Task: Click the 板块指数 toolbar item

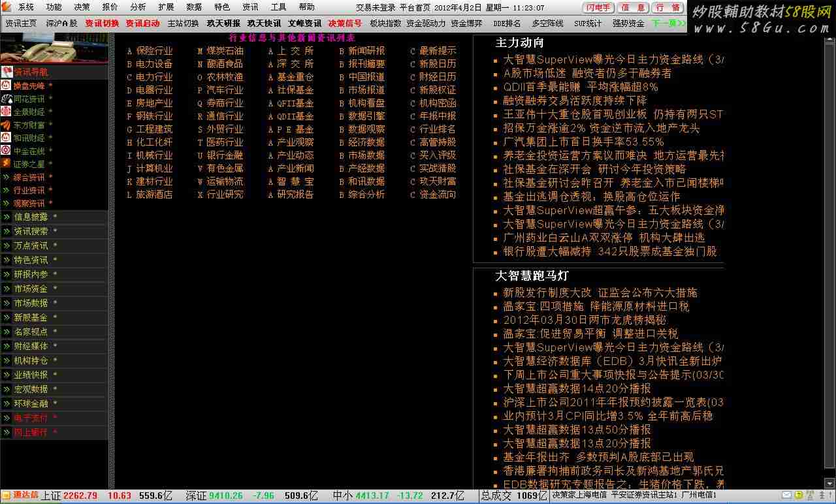Action: pos(385,23)
